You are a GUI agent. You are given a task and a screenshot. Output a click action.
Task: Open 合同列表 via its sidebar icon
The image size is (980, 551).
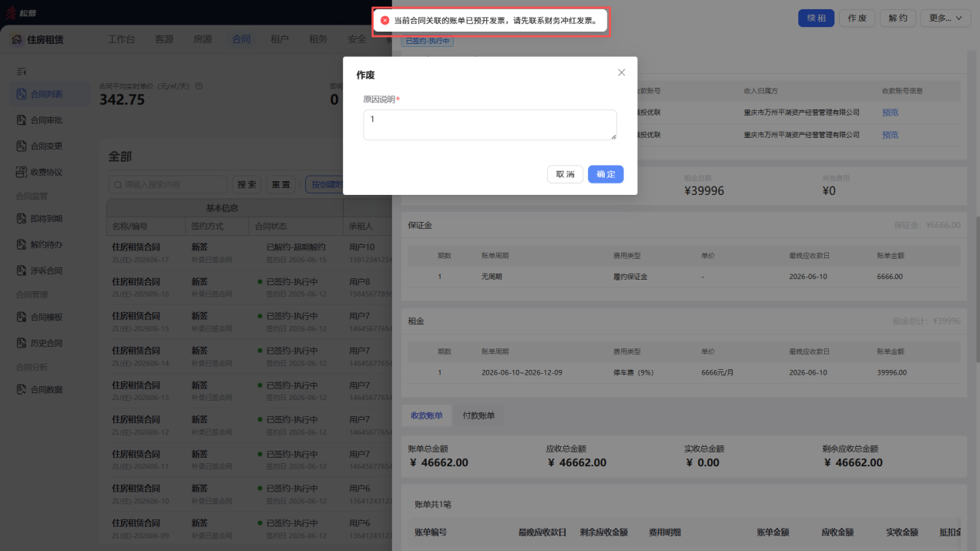(22, 94)
